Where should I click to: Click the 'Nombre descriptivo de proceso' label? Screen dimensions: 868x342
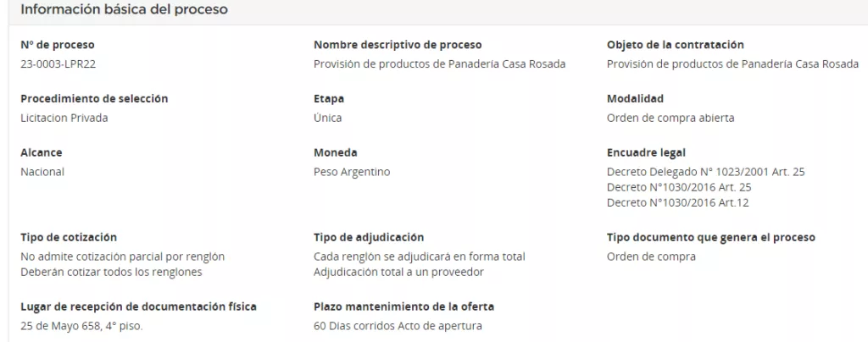coord(398,45)
